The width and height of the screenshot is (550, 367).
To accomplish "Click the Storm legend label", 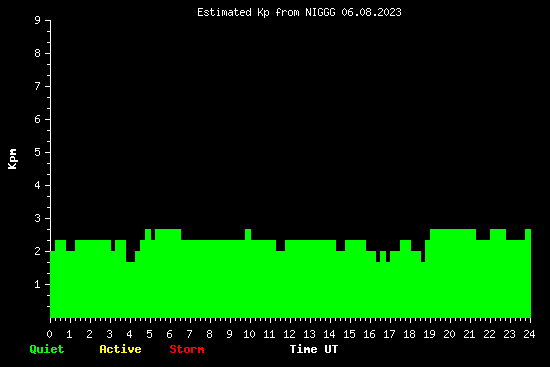I will click(187, 349).
